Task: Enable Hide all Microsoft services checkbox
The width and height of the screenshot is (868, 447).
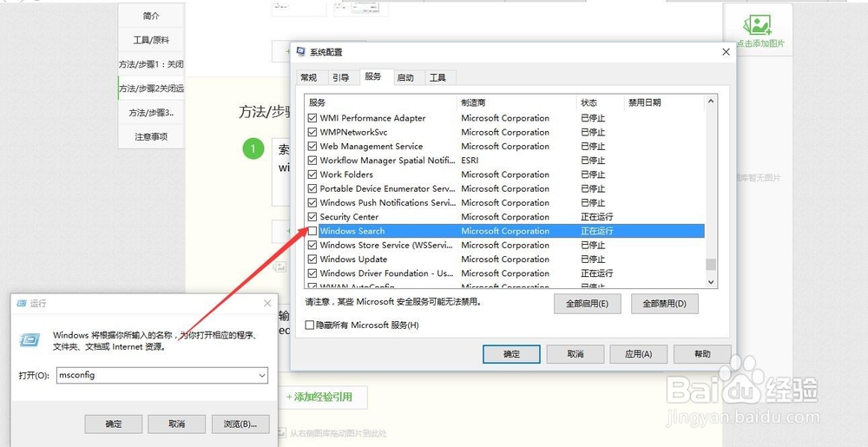Action: [310, 325]
